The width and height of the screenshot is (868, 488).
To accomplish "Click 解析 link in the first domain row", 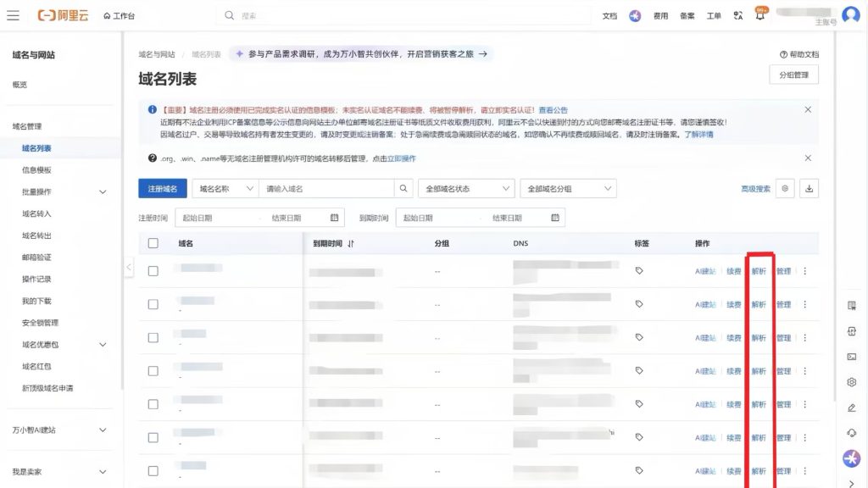I will (x=759, y=271).
